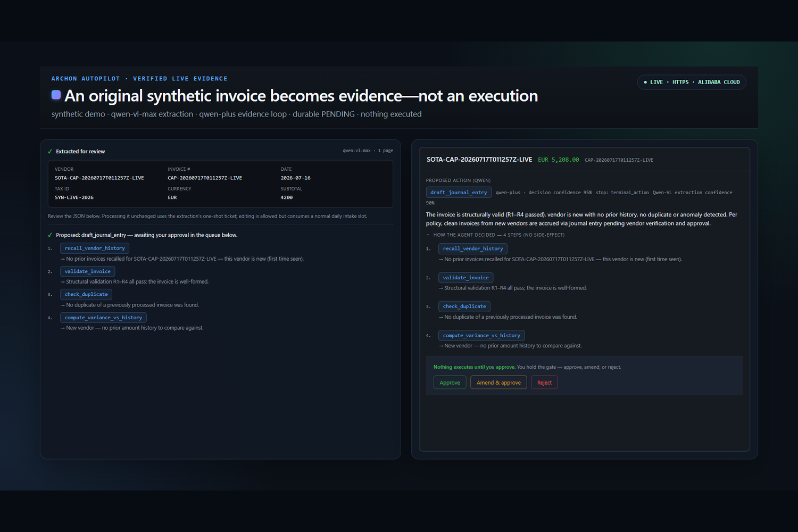Click check_duplicate chip in the right card
Image resolution: width=798 pixels, height=532 pixels.
(464, 306)
